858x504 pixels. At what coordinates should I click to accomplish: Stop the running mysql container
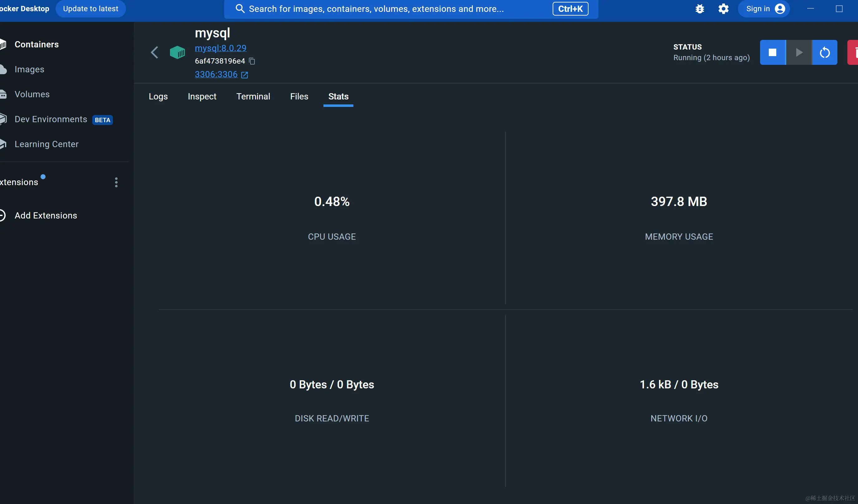tap(772, 52)
